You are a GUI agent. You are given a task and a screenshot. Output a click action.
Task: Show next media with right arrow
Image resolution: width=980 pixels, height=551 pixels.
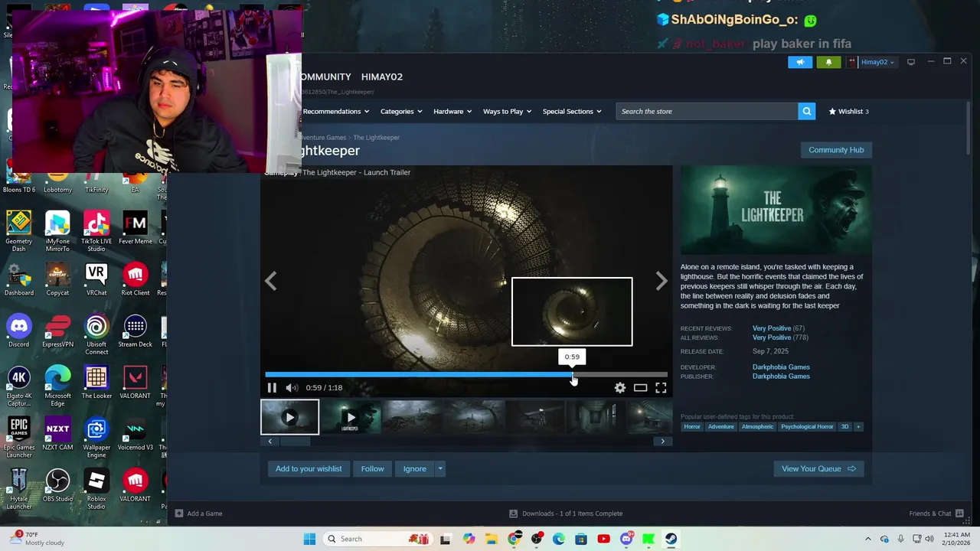[661, 282]
